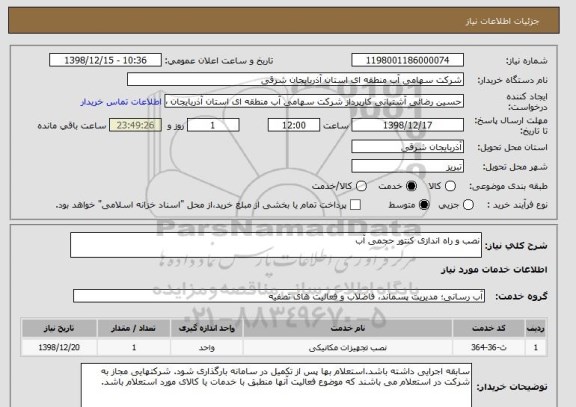Click the request number field 1198001186000074

pos(407,60)
